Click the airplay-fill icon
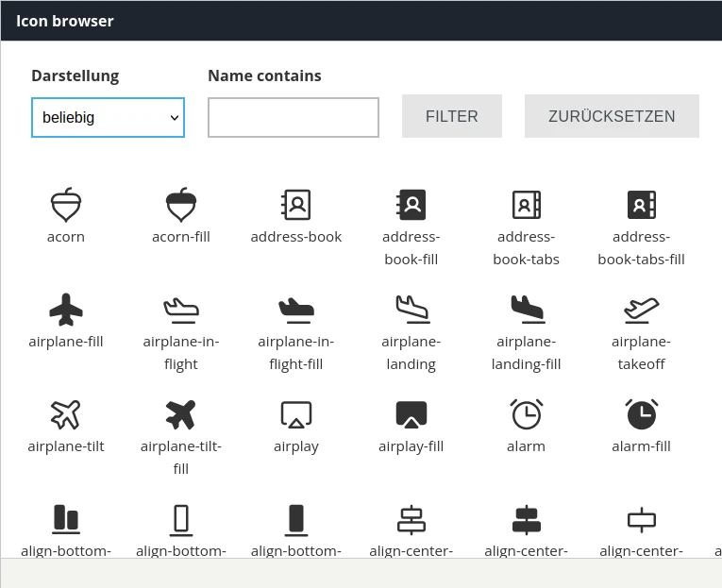This screenshot has width=722, height=588. pos(411,414)
